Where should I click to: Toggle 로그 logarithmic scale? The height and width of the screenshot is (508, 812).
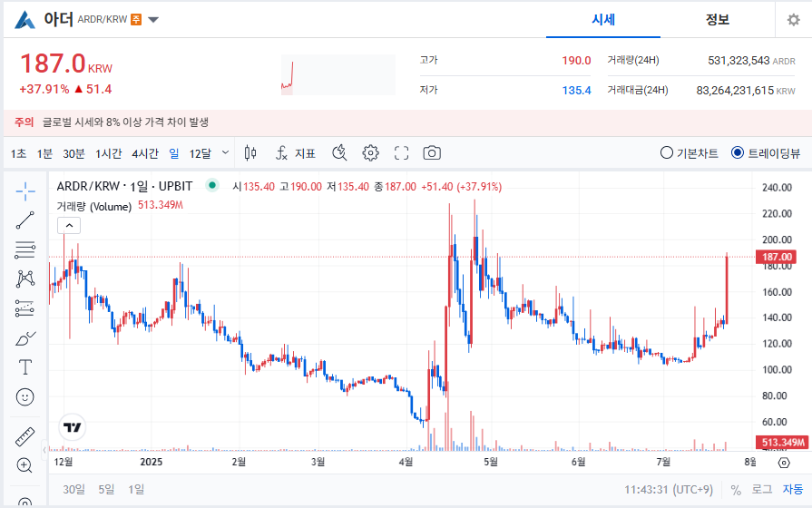[x=762, y=489]
